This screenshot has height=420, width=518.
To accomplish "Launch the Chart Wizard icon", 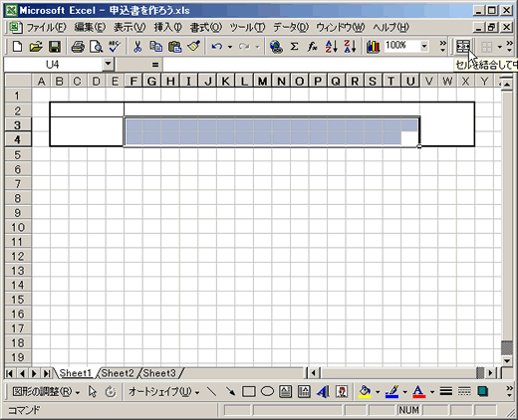I will pos(373,47).
